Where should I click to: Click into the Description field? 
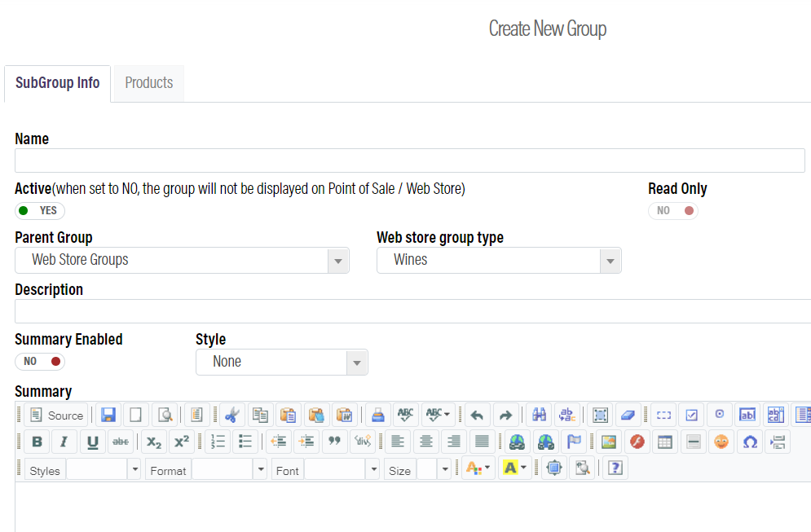click(412, 311)
